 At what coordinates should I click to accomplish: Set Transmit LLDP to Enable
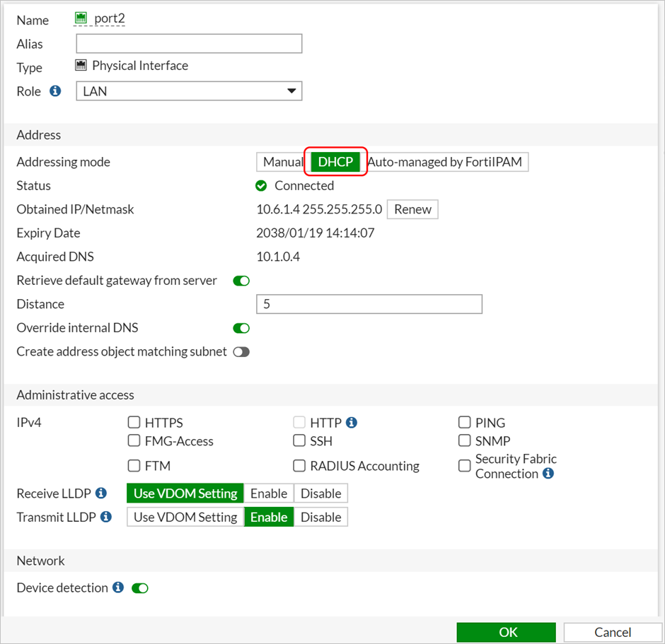[269, 517]
